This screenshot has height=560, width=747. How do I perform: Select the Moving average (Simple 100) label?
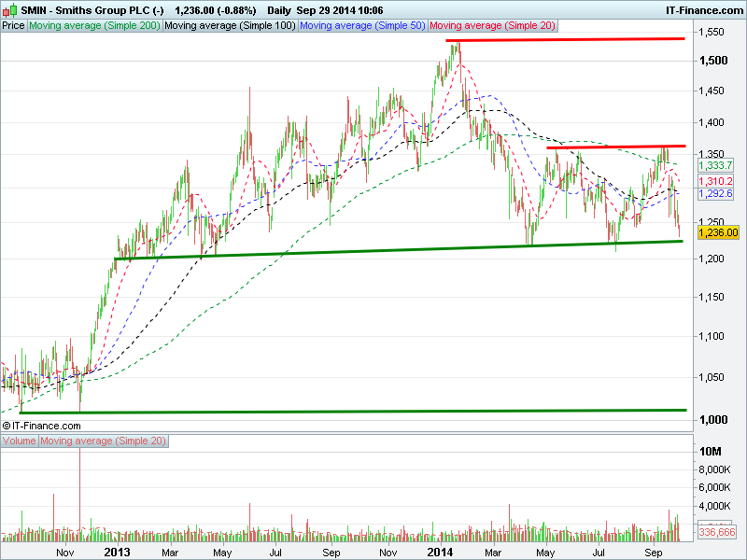[230, 26]
